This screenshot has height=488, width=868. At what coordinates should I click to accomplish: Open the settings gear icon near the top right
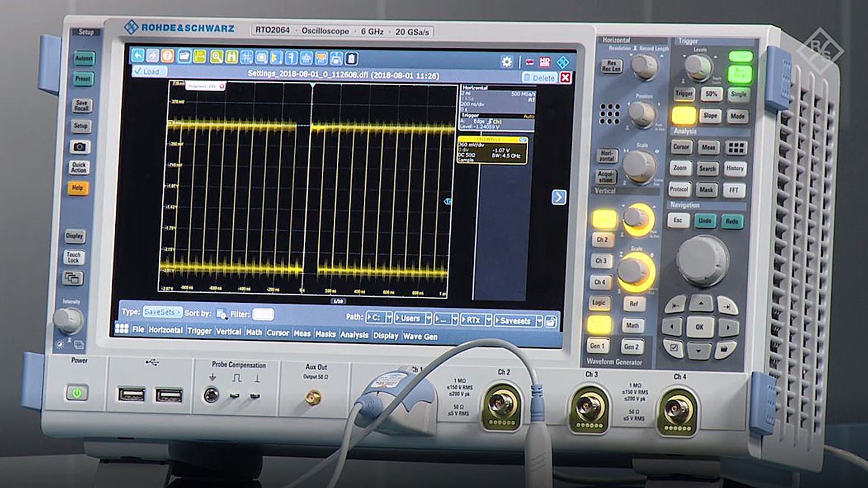click(507, 61)
